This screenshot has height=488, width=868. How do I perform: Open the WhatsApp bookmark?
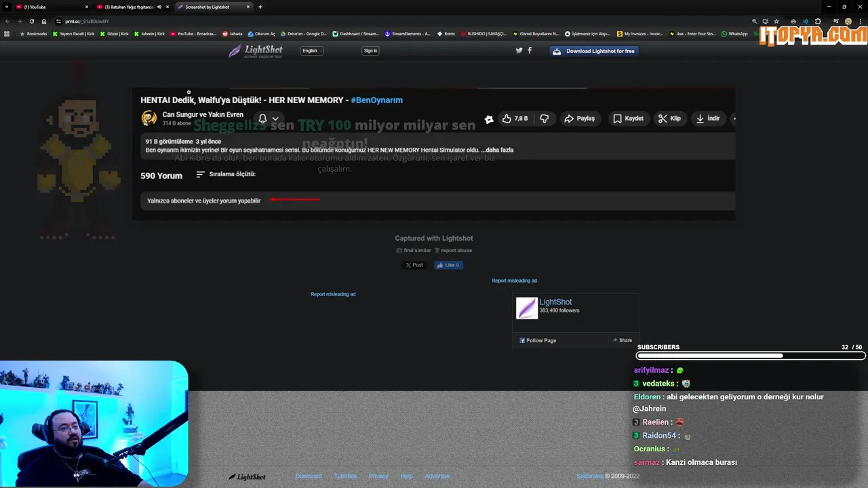click(x=735, y=33)
